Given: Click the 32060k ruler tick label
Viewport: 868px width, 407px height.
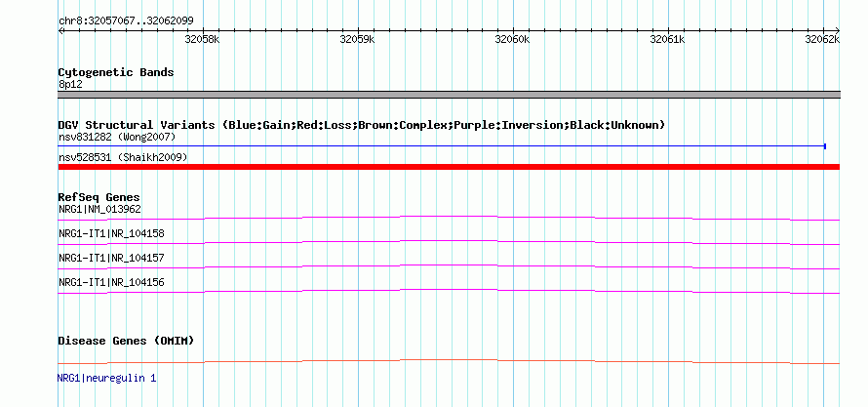Looking at the screenshot, I should point(512,40).
